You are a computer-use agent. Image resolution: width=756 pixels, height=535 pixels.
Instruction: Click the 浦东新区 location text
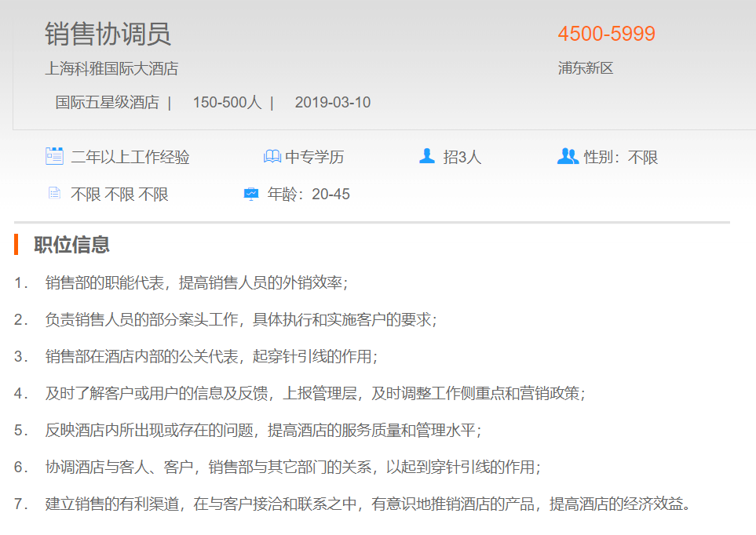point(585,68)
